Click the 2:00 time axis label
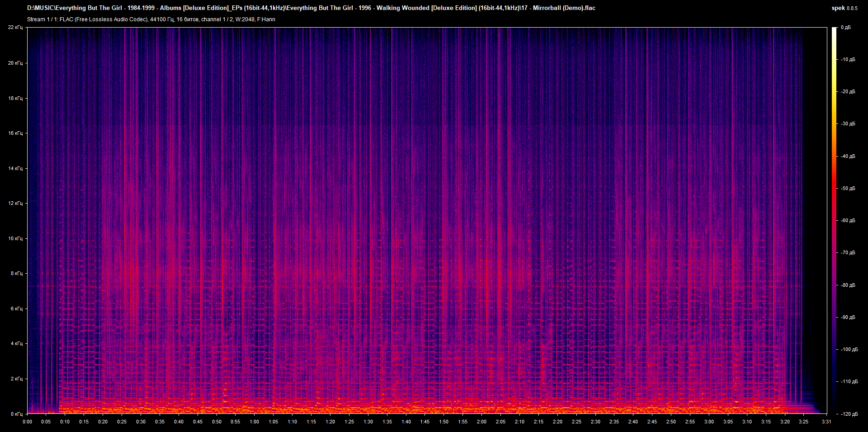 [x=482, y=422]
